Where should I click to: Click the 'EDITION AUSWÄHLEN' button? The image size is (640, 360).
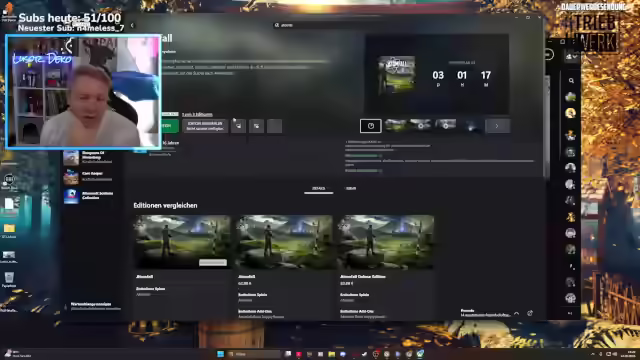pyautogui.click(x=205, y=126)
